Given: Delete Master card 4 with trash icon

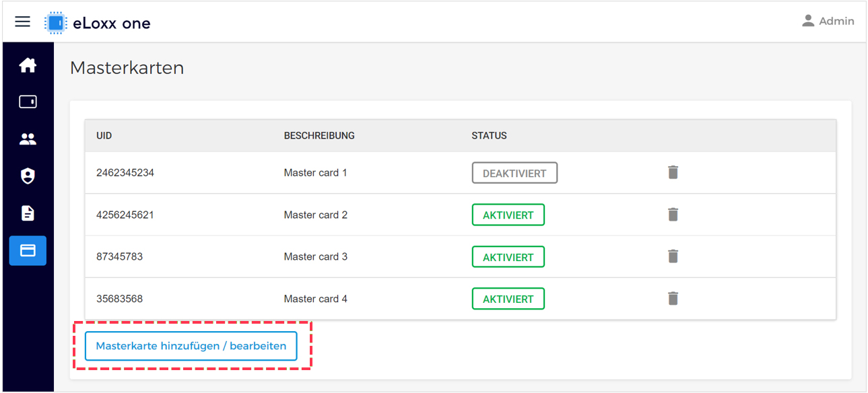Looking at the screenshot, I should coord(673,298).
